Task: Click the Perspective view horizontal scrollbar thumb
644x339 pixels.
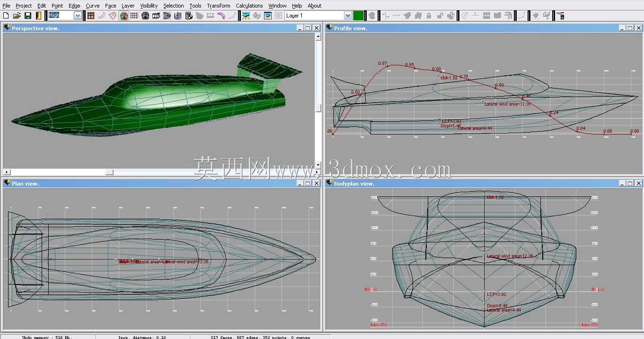Action: point(109,172)
